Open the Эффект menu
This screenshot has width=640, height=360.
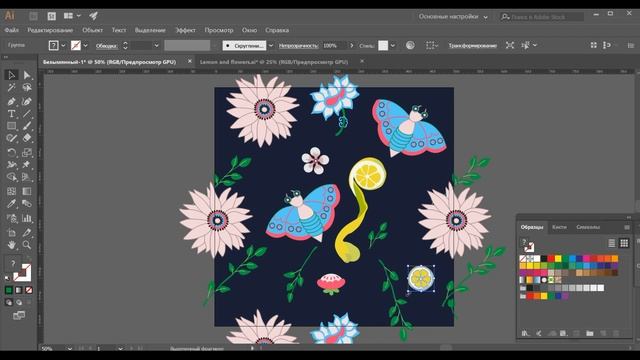[x=185, y=30]
